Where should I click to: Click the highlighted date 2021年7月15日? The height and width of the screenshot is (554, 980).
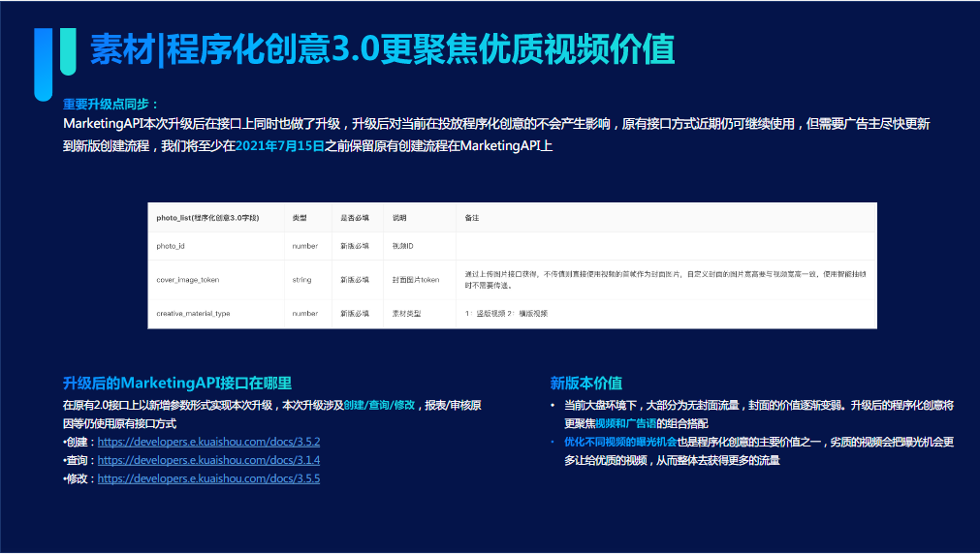coord(280,146)
